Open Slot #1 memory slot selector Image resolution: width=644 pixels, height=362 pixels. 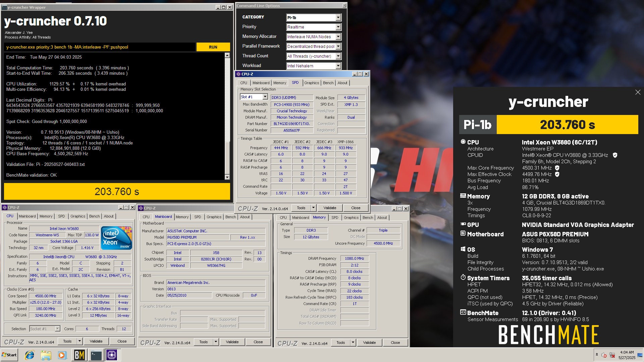coord(254,97)
